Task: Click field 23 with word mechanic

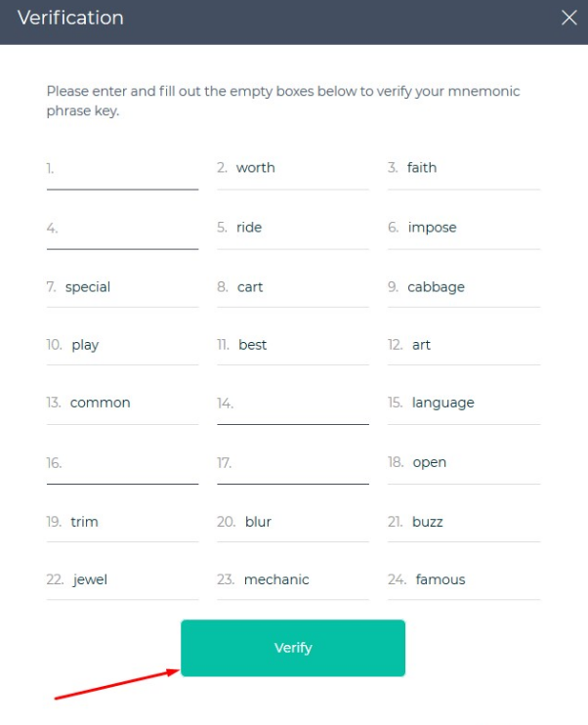Action: click(293, 580)
